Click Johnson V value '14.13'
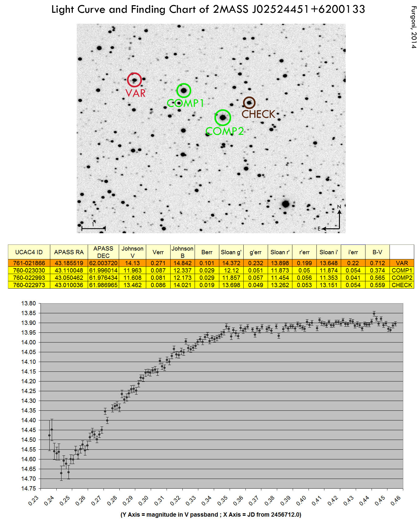The width and height of the screenshot is (420, 527). point(132,263)
